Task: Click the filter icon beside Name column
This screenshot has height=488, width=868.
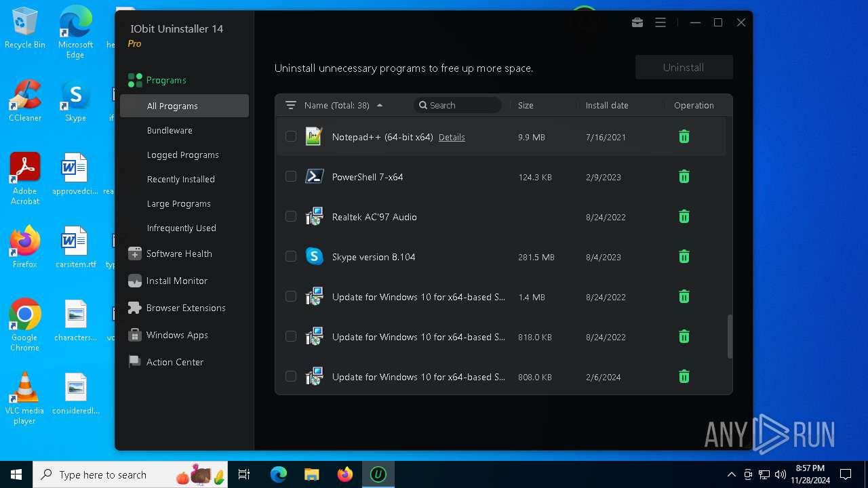Action: [291, 105]
